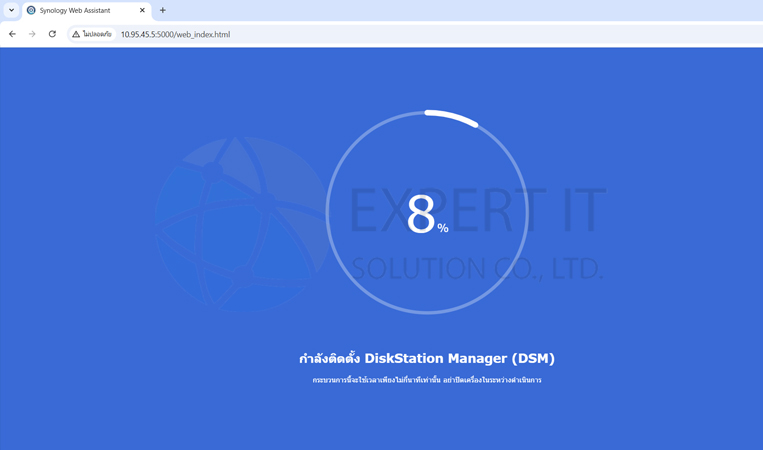Reload the current page

click(x=52, y=34)
